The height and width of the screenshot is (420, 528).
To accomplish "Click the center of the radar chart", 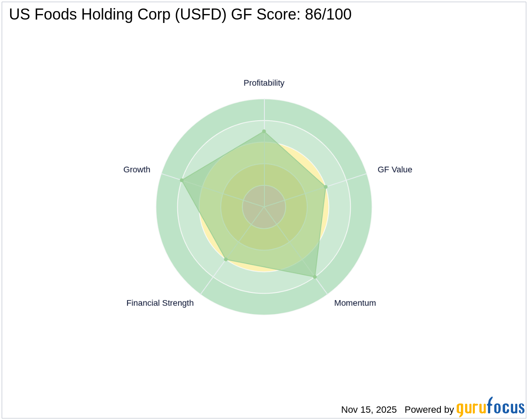I will [264, 207].
